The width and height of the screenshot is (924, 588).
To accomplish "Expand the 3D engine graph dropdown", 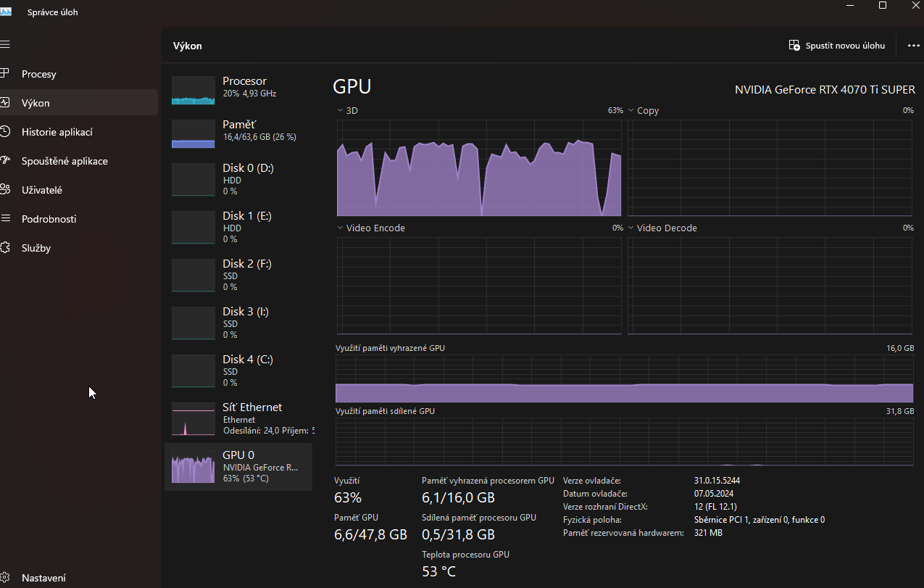I will click(x=341, y=111).
